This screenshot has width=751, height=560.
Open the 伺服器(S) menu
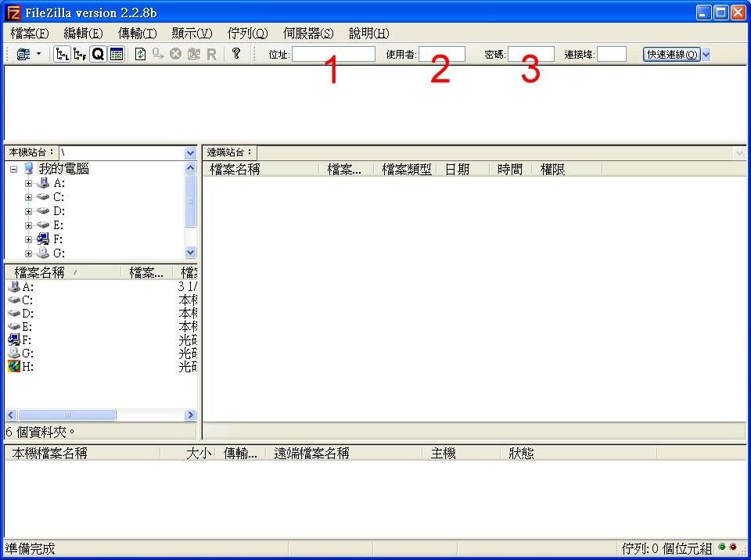(x=308, y=34)
